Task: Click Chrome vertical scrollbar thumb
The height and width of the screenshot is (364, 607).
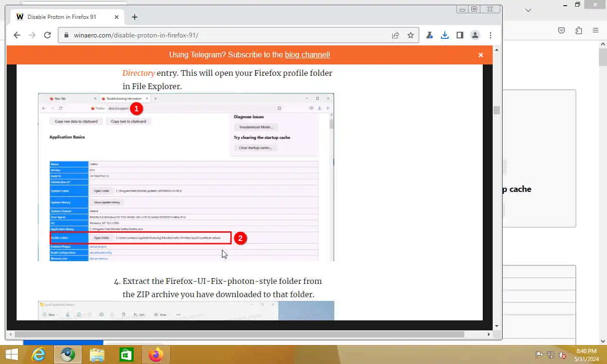Action: [x=497, y=110]
